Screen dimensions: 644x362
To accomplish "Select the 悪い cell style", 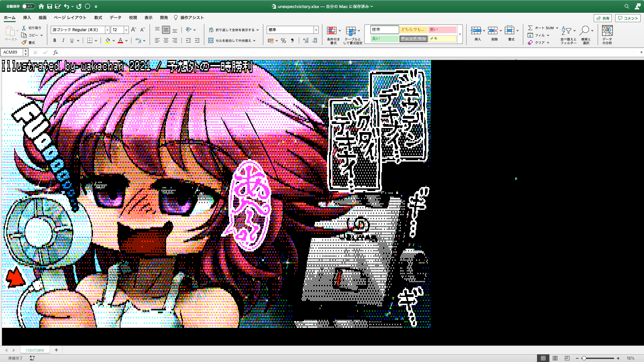I will click(442, 29).
